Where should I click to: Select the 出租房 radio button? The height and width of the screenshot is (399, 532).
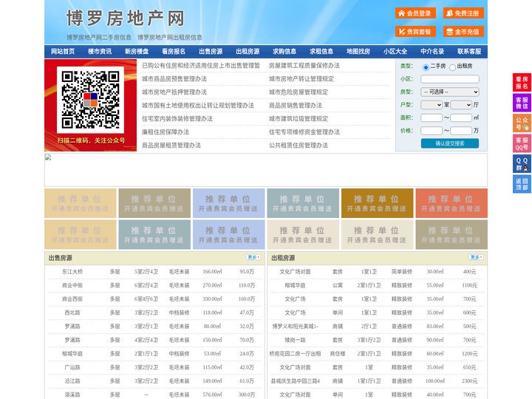[452, 67]
